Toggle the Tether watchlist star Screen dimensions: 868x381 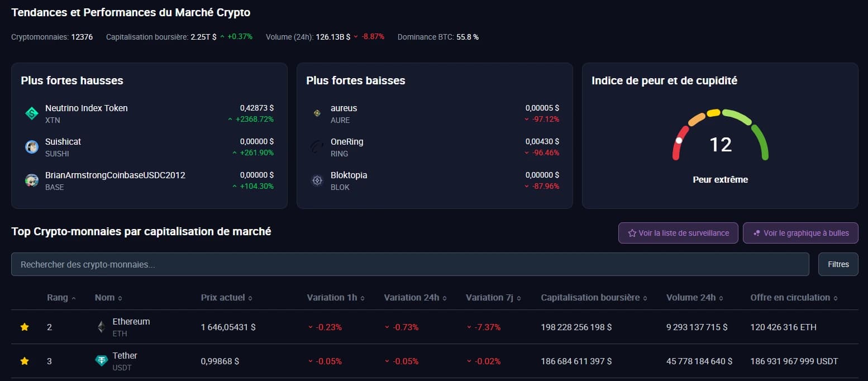click(x=25, y=361)
